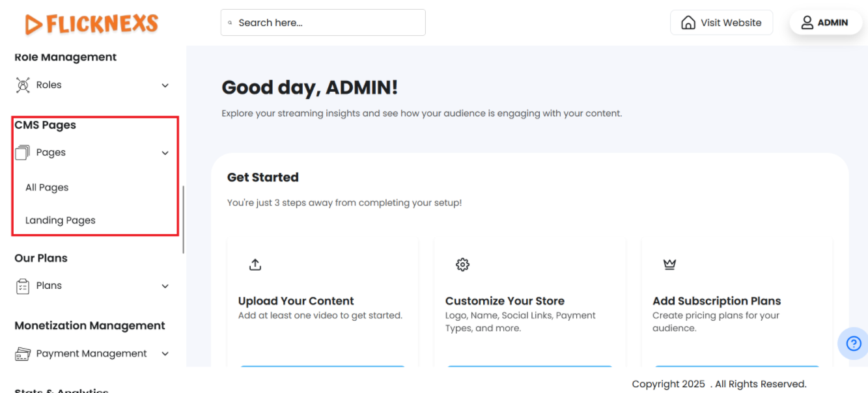Viewport: 868px width, 393px height.
Task: Open the ADMIN profile button
Action: click(825, 23)
